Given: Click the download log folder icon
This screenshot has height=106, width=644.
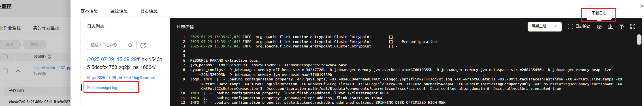Looking at the screenshot, I should (x=599, y=26).
